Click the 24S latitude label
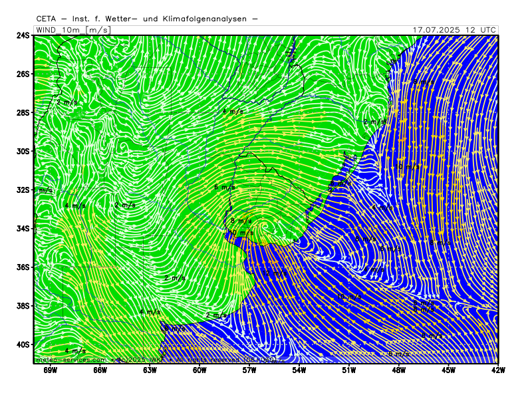532x399 pixels. coord(23,35)
